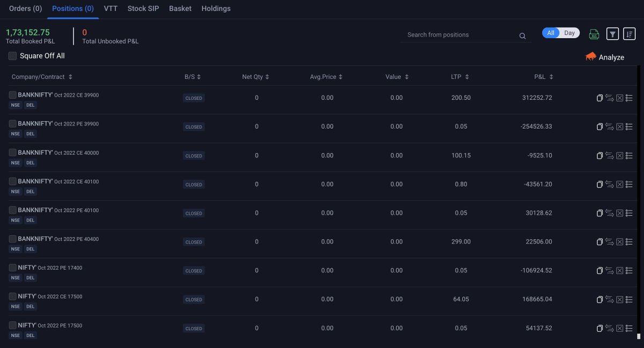
Task: Open the Orders (0) tab
Action: click(26, 9)
